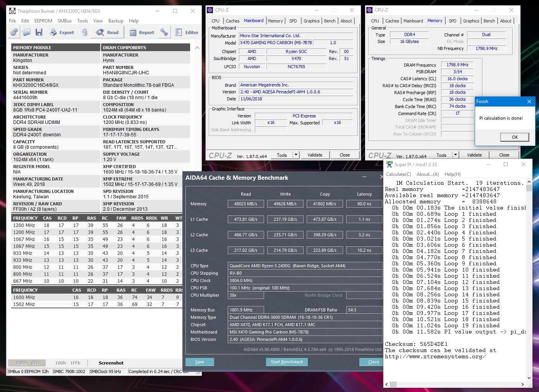539x392 pixels.
Task: Open a file with the folder icon
Action: [26, 33]
